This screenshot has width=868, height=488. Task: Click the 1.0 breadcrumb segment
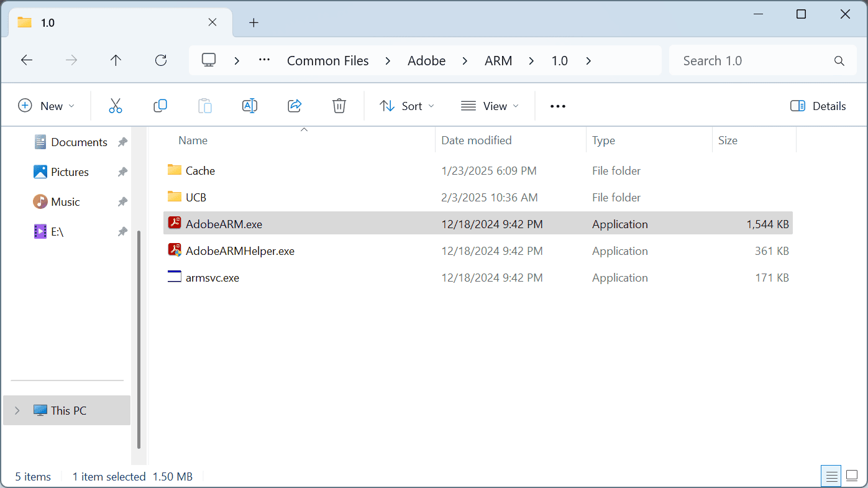click(x=560, y=60)
